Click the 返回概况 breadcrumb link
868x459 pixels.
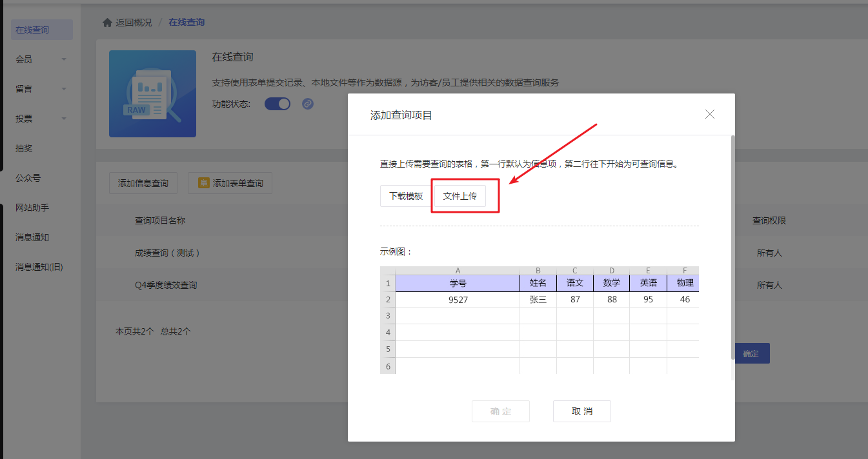[134, 23]
